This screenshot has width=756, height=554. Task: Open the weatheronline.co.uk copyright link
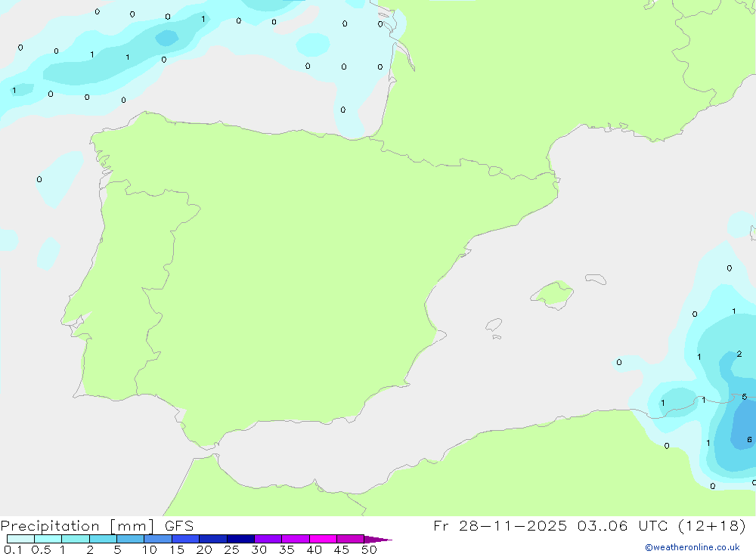tap(692, 547)
